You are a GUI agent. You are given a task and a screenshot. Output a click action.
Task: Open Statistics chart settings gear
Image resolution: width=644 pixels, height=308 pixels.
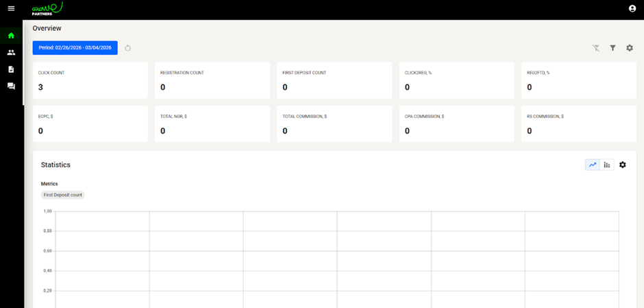(x=623, y=165)
